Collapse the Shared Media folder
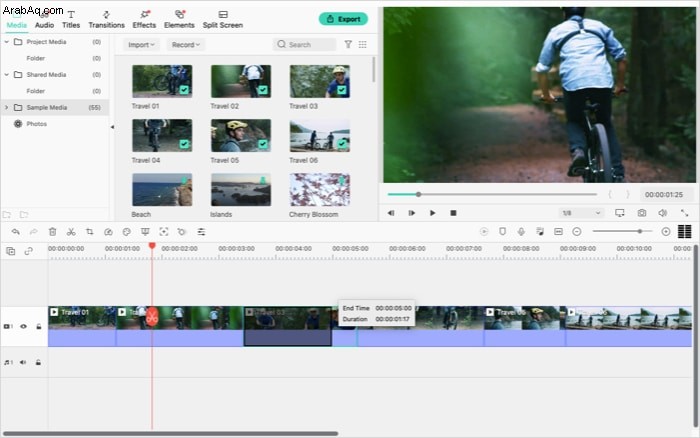 [x=7, y=75]
